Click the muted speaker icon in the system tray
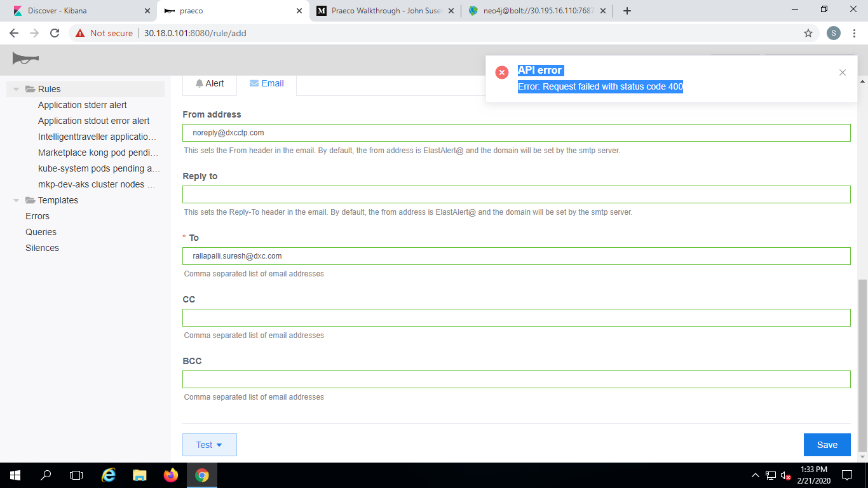This screenshot has height=488, width=868. (786, 475)
